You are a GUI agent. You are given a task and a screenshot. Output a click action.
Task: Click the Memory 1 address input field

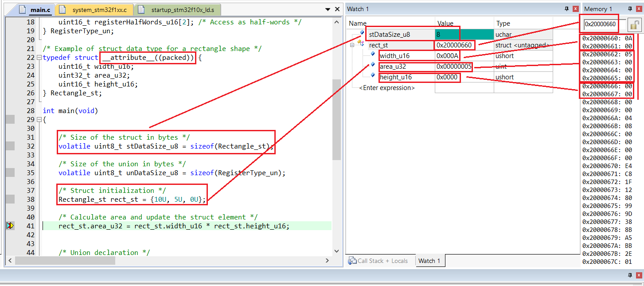[x=599, y=24]
